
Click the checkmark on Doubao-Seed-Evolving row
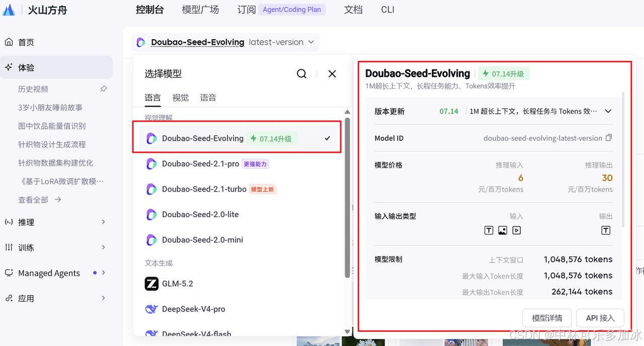pos(328,138)
